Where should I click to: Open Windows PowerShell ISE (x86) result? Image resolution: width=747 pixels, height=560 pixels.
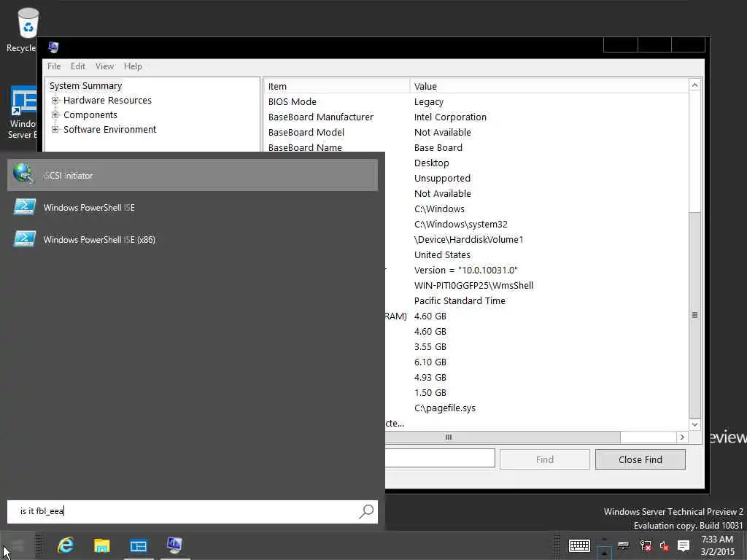click(193, 239)
